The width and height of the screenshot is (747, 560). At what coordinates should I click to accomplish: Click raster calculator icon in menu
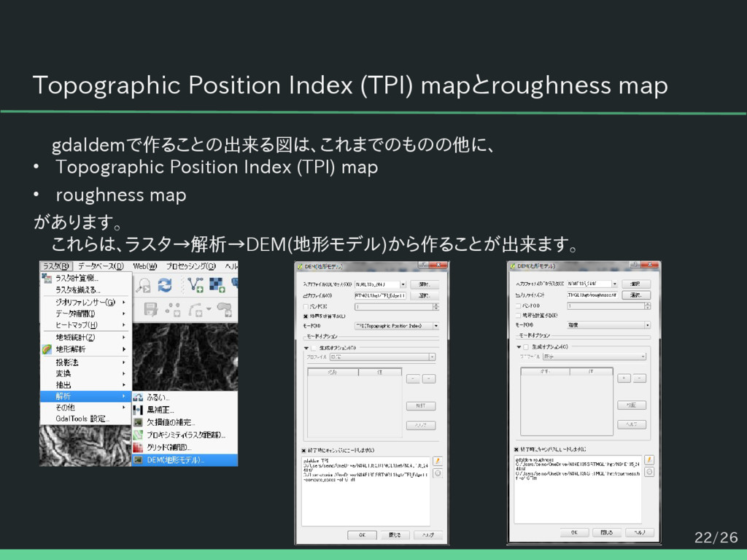(x=47, y=278)
